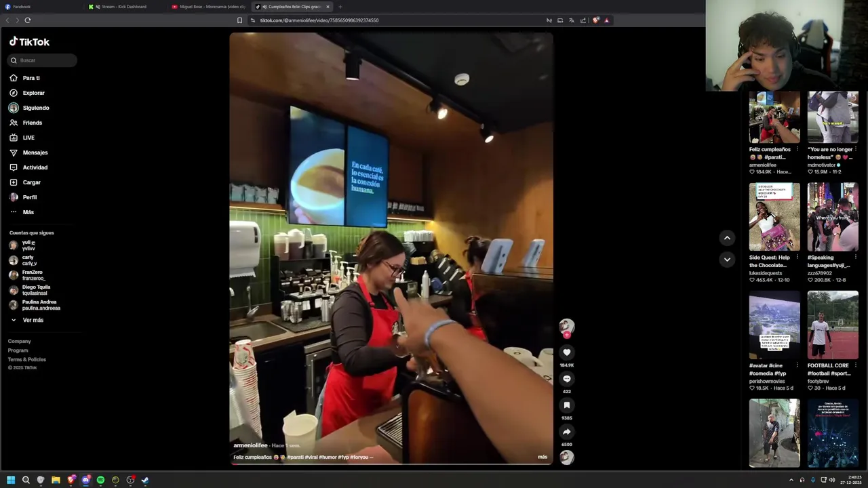The width and height of the screenshot is (868, 488).
Task: Open options dots for Side Quest card
Action: [797, 258]
